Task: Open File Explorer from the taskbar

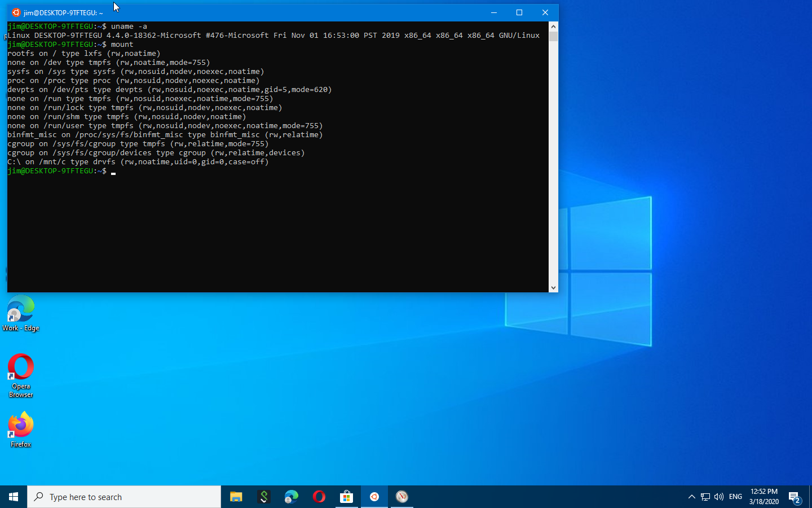Action: click(236, 497)
